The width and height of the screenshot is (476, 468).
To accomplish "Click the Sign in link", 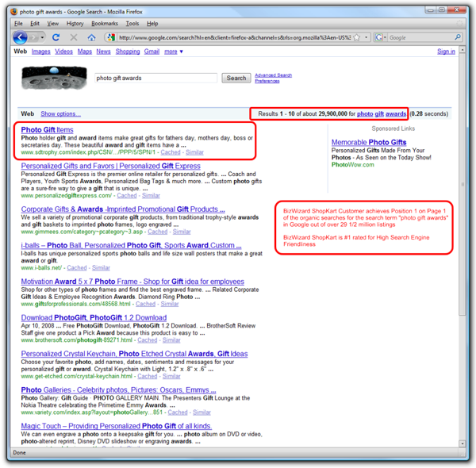I will coord(446,52).
